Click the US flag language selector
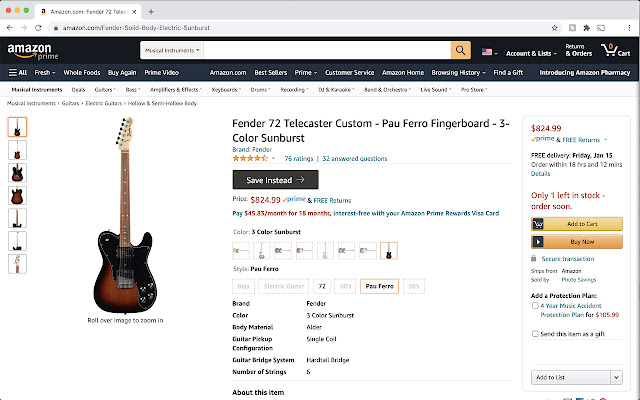The width and height of the screenshot is (640, 400). tap(489, 51)
